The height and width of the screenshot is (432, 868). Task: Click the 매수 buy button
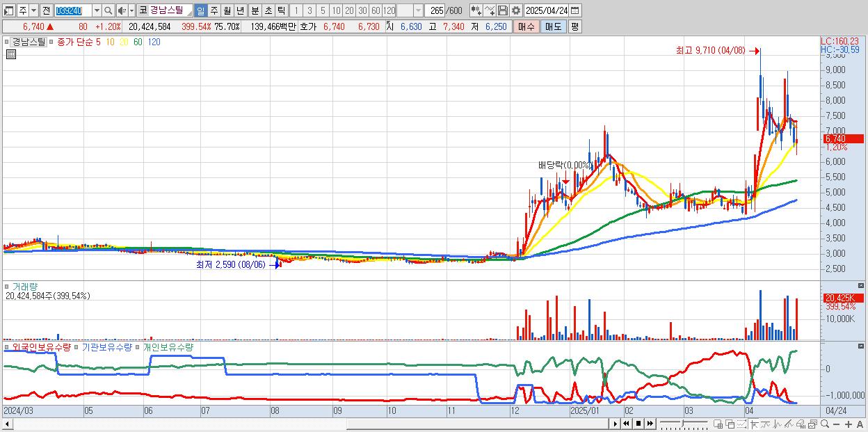(527, 26)
